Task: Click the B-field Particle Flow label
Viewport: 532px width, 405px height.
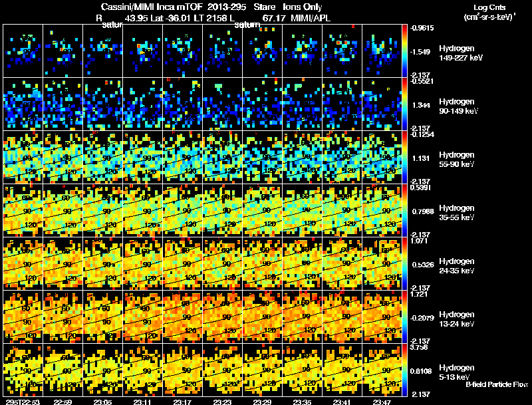Action: click(x=497, y=384)
